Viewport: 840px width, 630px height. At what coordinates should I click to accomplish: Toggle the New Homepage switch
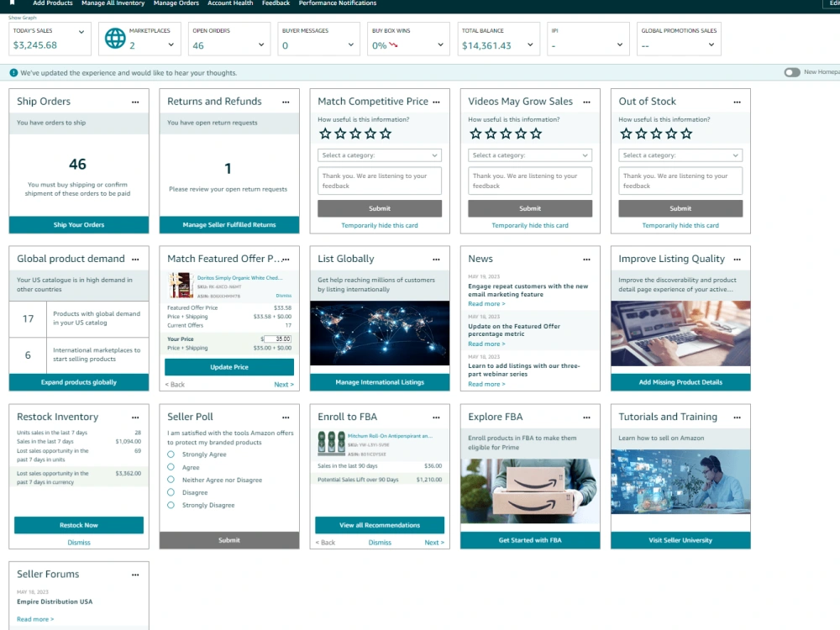tap(792, 72)
